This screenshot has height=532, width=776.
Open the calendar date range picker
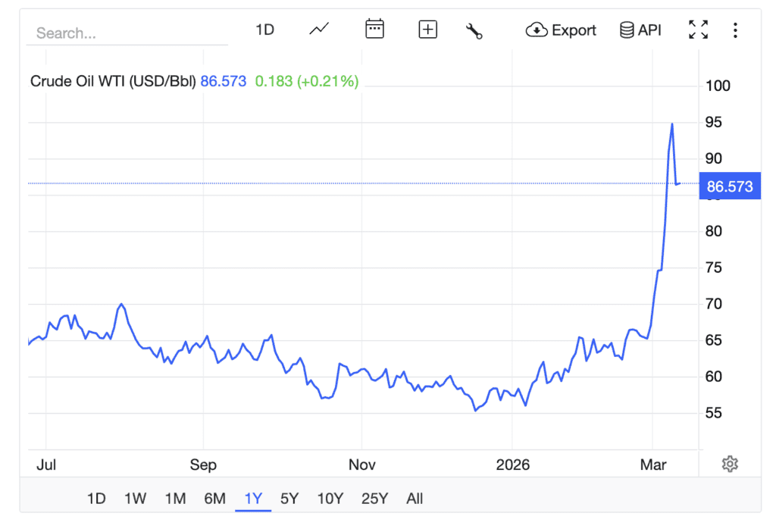[x=374, y=30]
